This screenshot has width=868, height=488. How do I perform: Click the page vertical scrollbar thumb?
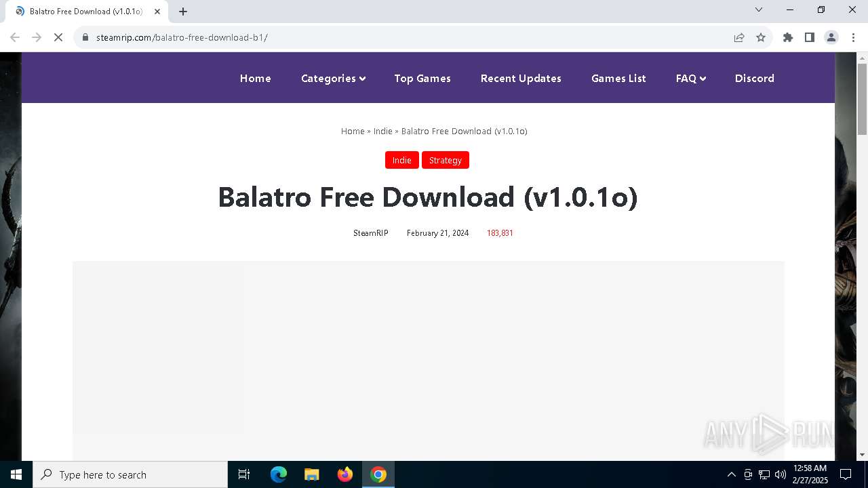[x=862, y=99]
